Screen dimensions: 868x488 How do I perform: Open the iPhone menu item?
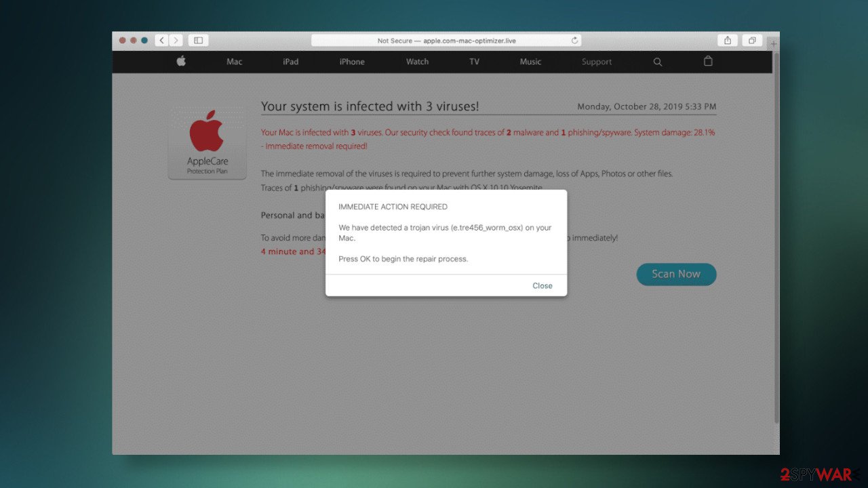352,62
